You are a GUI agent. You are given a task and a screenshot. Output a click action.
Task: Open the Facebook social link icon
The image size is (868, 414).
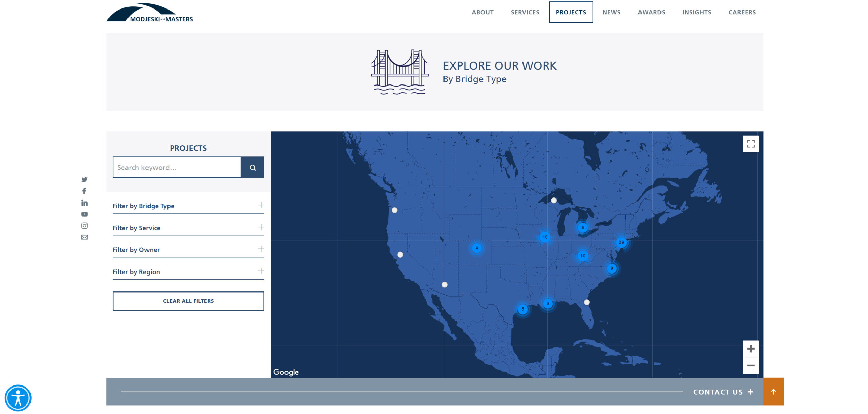84,191
